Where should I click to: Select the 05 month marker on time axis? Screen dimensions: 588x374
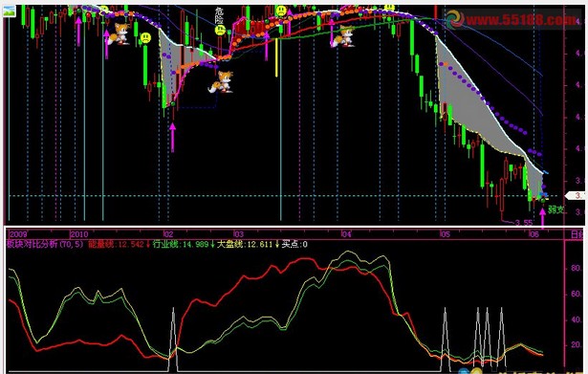click(445, 234)
